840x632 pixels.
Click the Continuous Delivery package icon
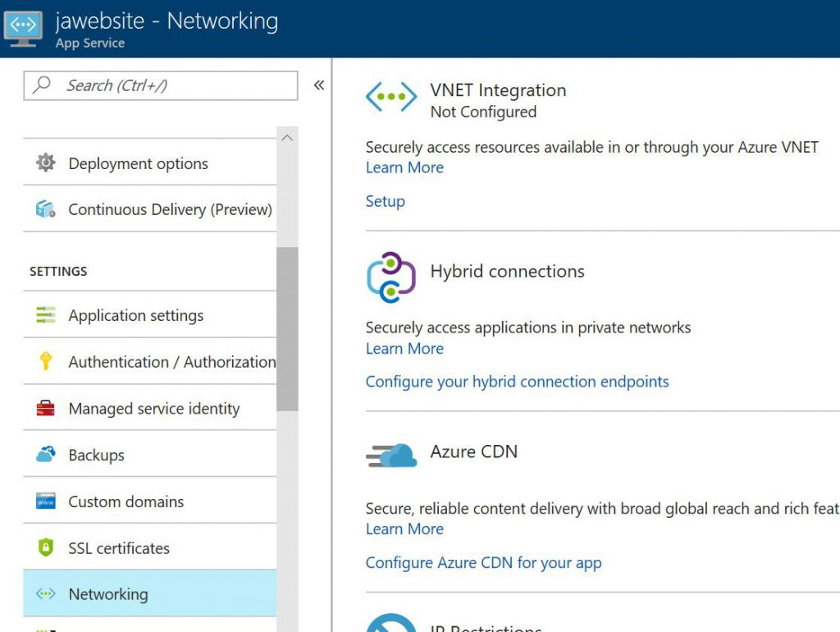(x=46, y=209)
